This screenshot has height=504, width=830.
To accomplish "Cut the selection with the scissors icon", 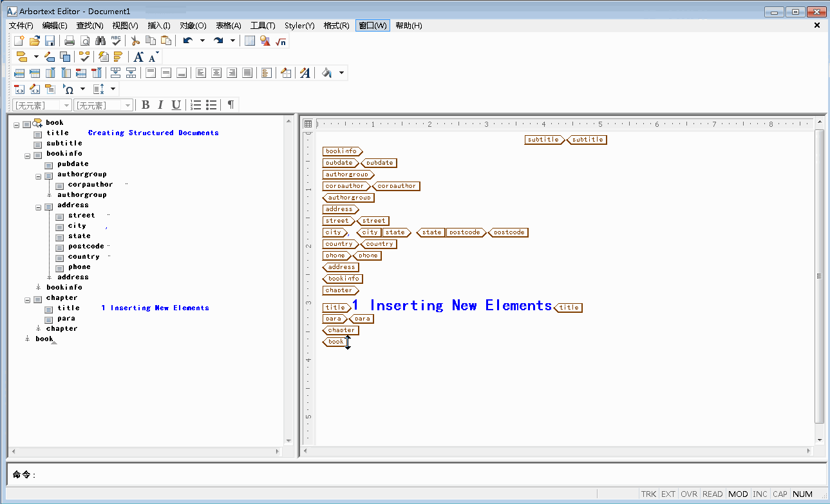I will click(136, 41).
